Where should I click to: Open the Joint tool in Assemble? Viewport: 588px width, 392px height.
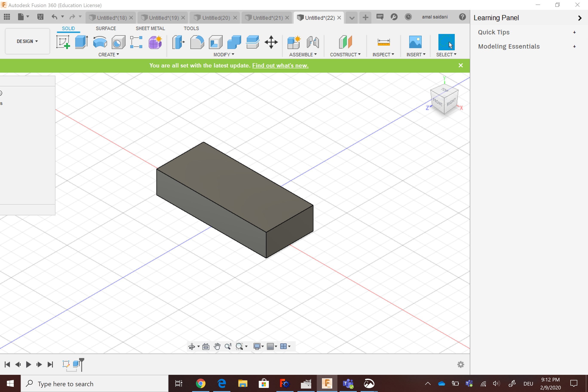313,42
